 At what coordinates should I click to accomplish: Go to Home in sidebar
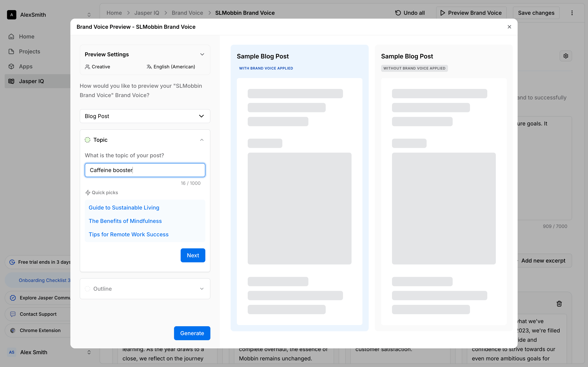tap(27, 37)
